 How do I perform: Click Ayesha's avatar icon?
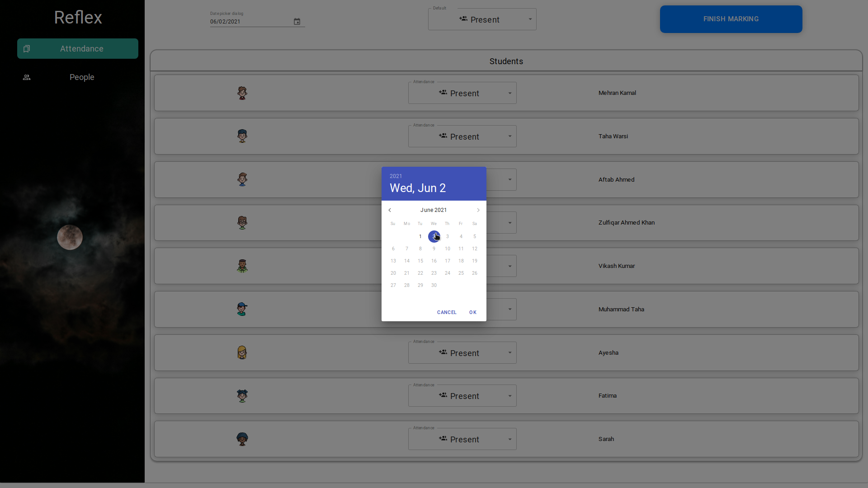(x=242, y=352)
